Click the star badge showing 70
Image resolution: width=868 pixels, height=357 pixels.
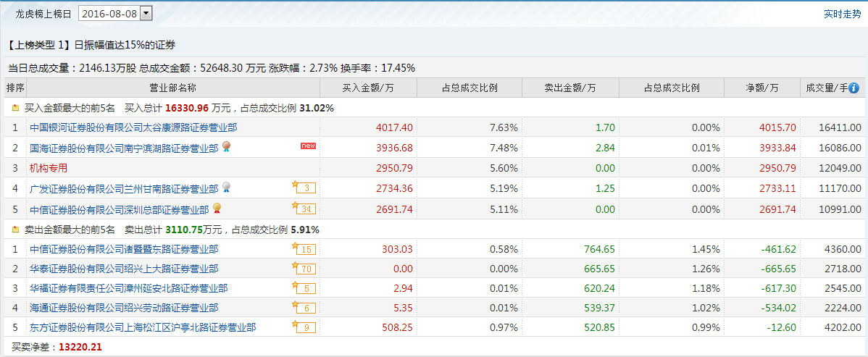coord(304,269)
